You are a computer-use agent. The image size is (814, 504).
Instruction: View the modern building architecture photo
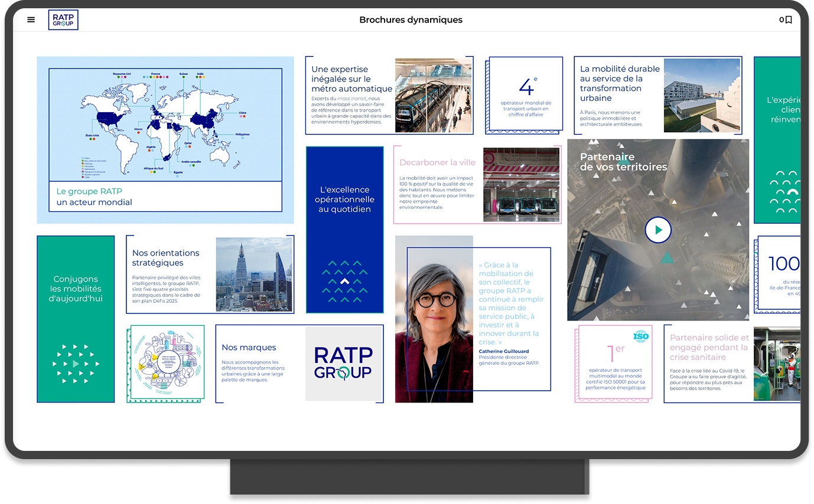tap(702, 95)
